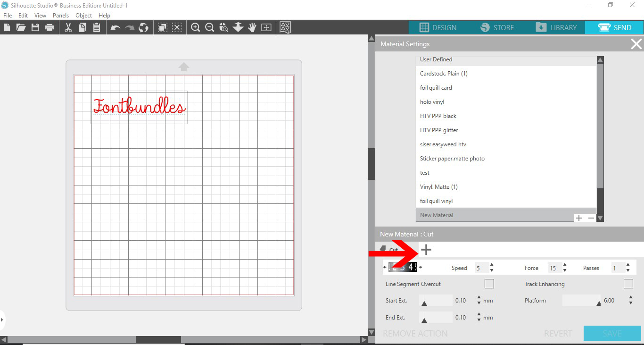The height and width of the screenshot is (345, 644).
Task: Click the circular-arrows sync icon
Action: pyautogui.click(x=144, y=27)
